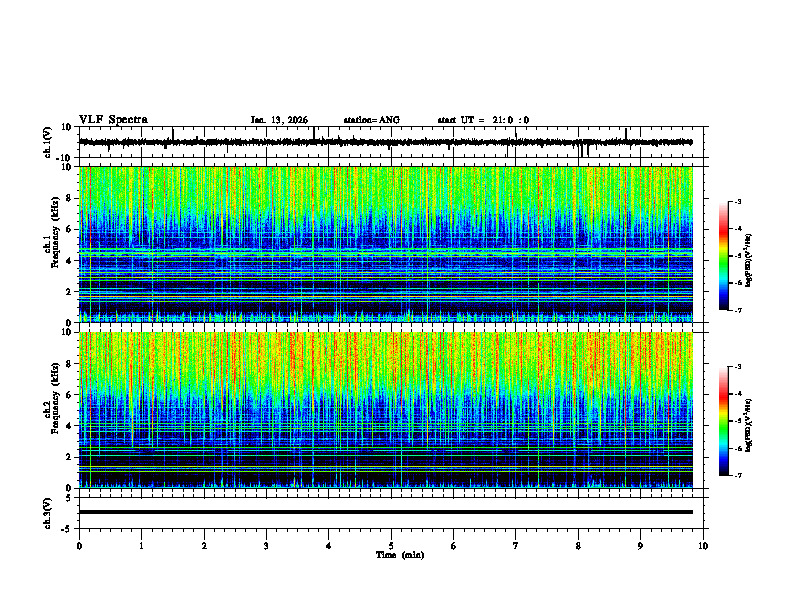Click the time axis tick label "4"
Image resolution: width=792 pixels, height=612 pixels.
pos(329,546)
